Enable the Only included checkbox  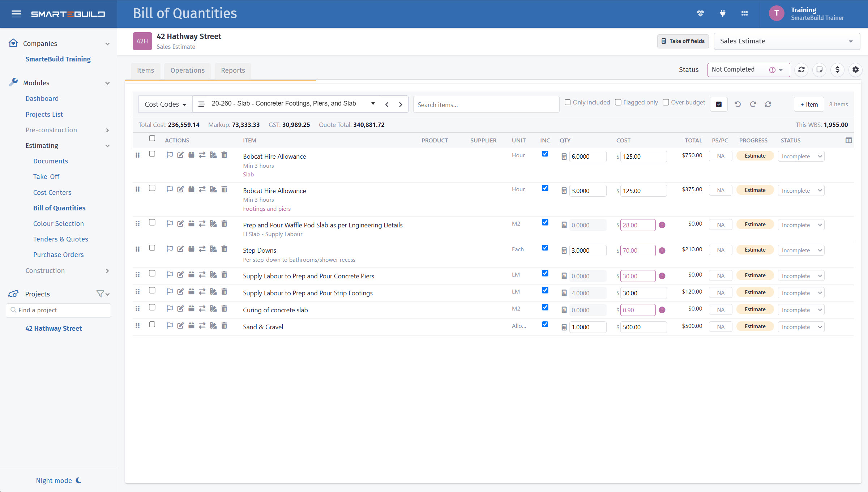point(568,102)
